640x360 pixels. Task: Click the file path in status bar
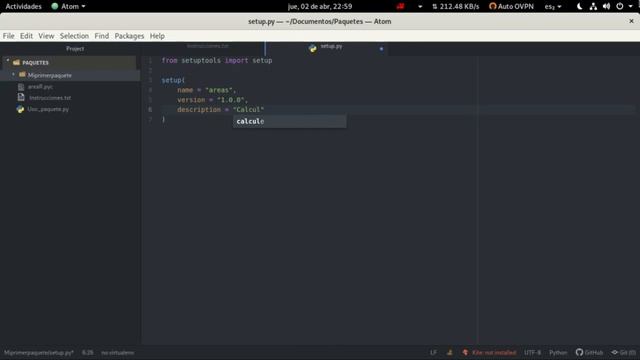tap(39, 353)
